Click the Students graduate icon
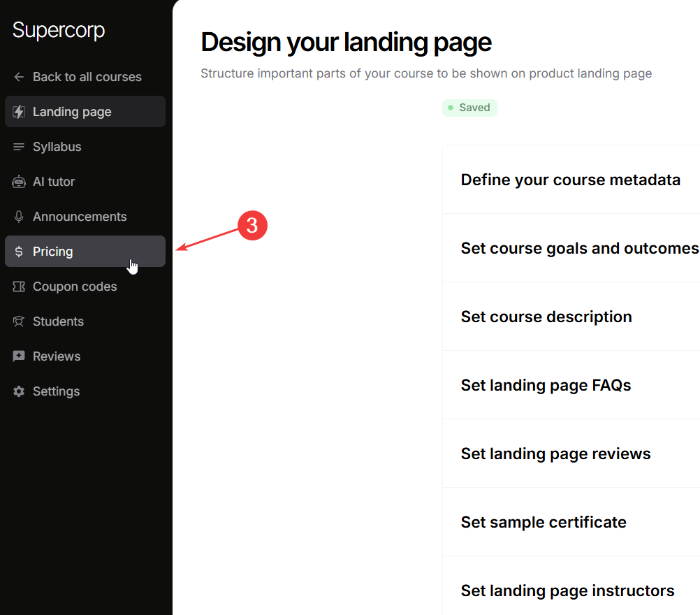The height and width of the screenshot is (615, 700). 19,321
